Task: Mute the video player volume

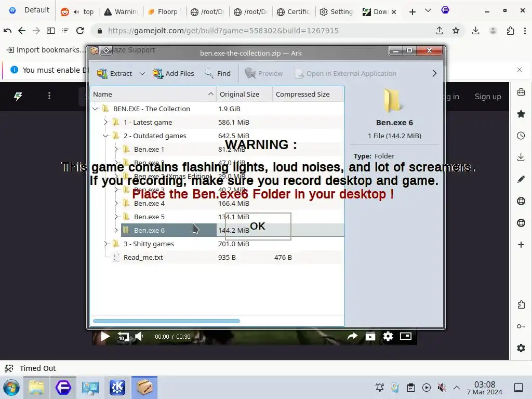Action: [x=139, y=337]
